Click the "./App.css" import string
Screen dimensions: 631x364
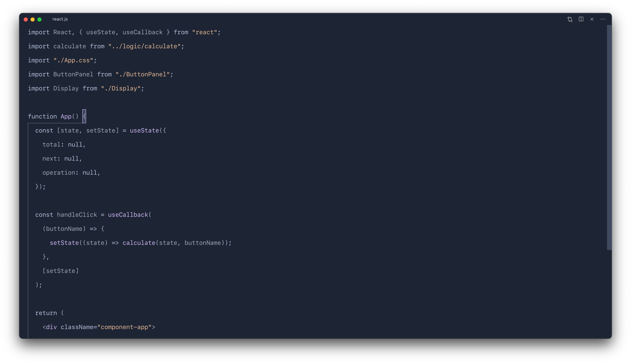click(x=73, y=60)
